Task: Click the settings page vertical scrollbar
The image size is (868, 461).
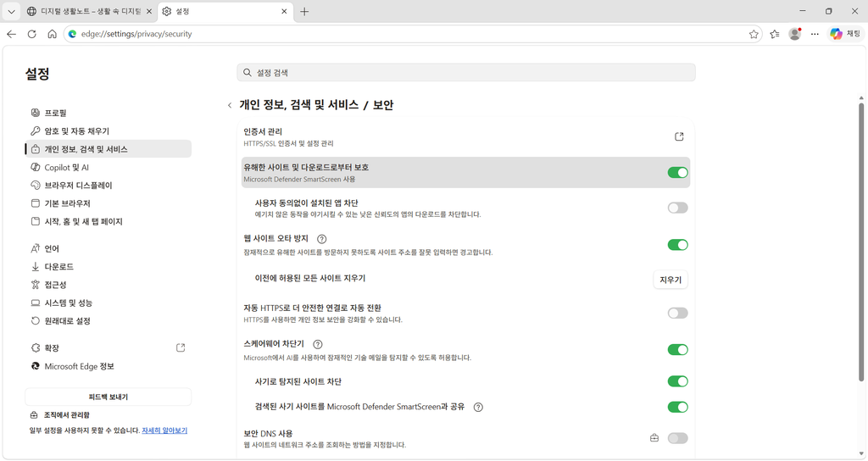Action: tap(861, 241)
